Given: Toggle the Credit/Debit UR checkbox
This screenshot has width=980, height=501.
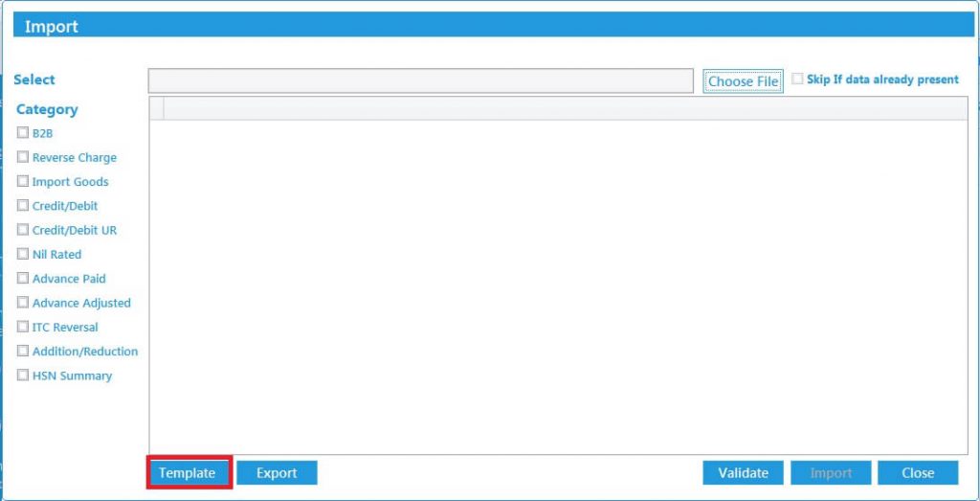Looking at the screenshot, I should click(x=23, y=230).
